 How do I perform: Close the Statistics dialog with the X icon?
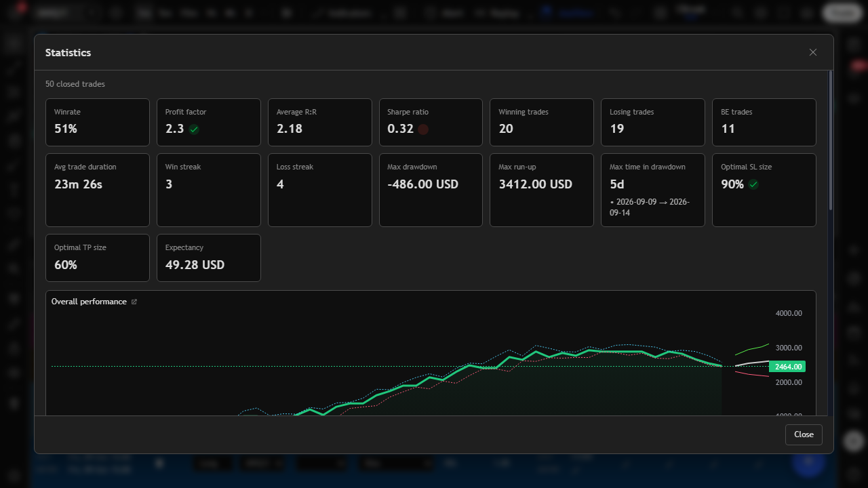pos(813,52)
